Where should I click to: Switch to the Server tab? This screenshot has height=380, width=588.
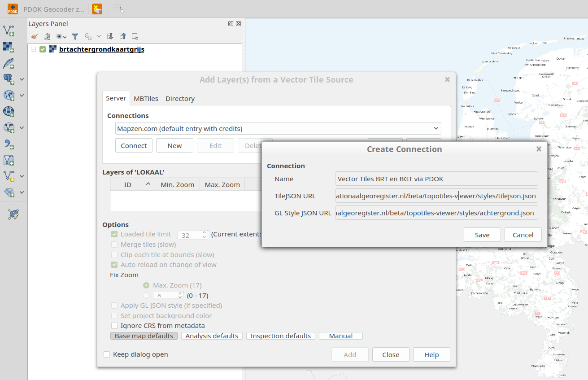pyautogui.click(x=116, y=98)
